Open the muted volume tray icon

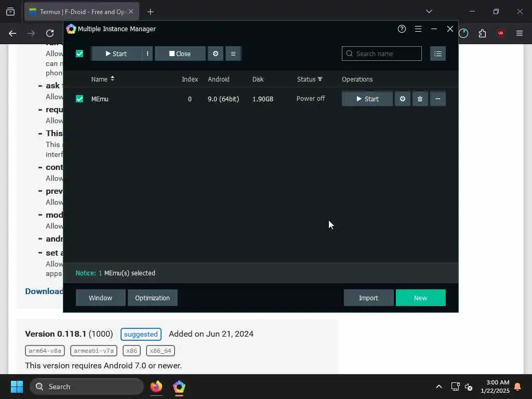pyautogui.click(x=469, y=387)
